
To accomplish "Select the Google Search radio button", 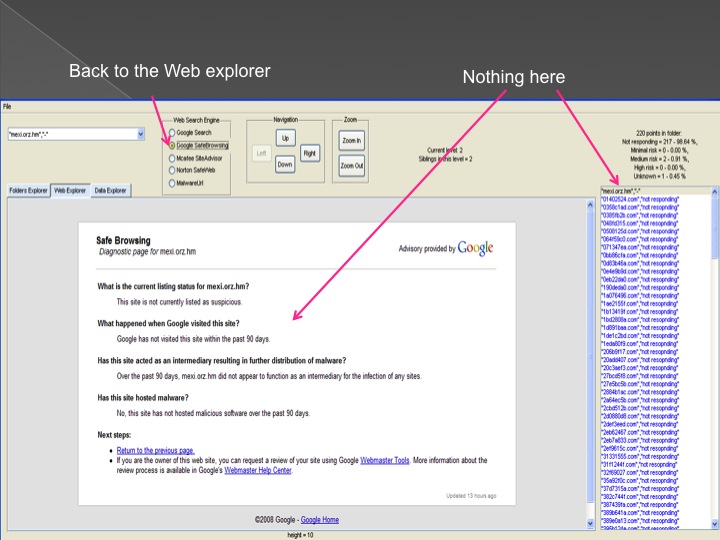I will [x=172, y=133].
